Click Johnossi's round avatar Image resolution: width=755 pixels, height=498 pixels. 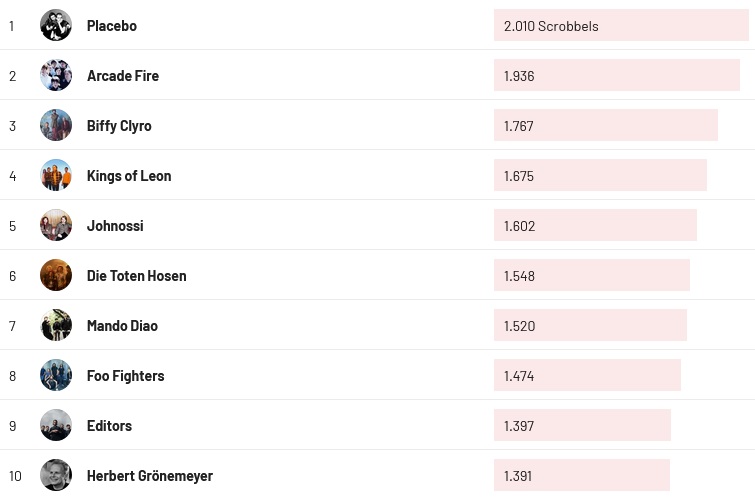pyautogui.click(x=56, y=225)
